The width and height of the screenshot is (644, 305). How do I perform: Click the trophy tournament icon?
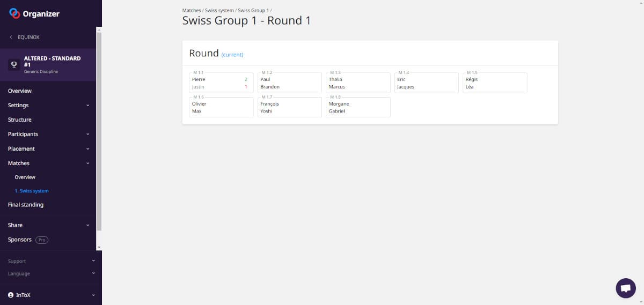click(x=14, y=64)
